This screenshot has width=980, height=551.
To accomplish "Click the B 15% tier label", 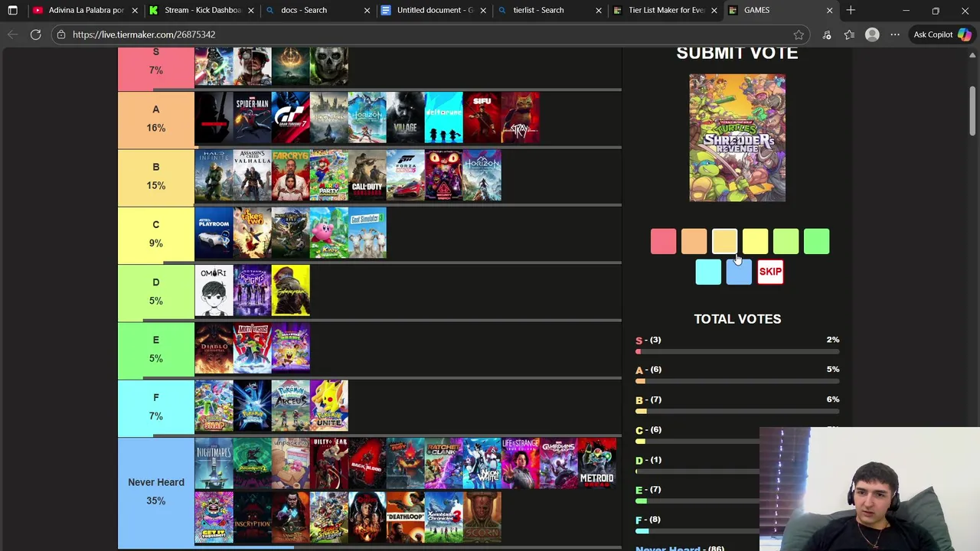I will pyautogui.click(x=156, y=176).
